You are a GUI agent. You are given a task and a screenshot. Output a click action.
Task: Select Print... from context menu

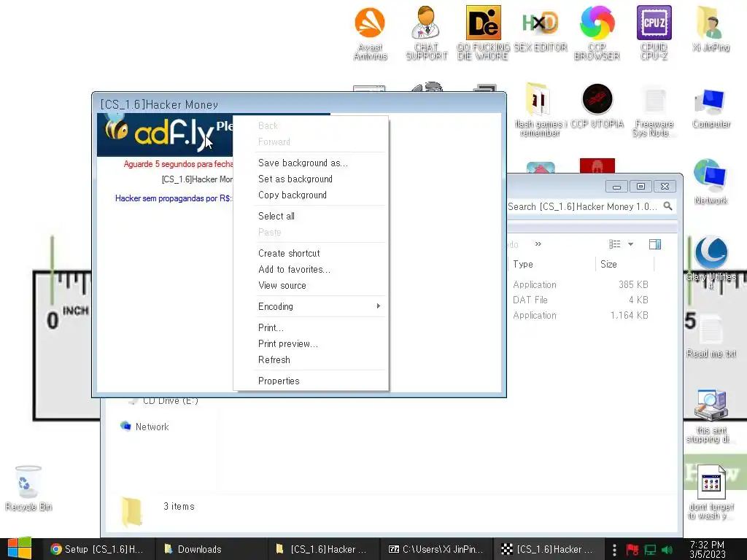coord(311,327)
